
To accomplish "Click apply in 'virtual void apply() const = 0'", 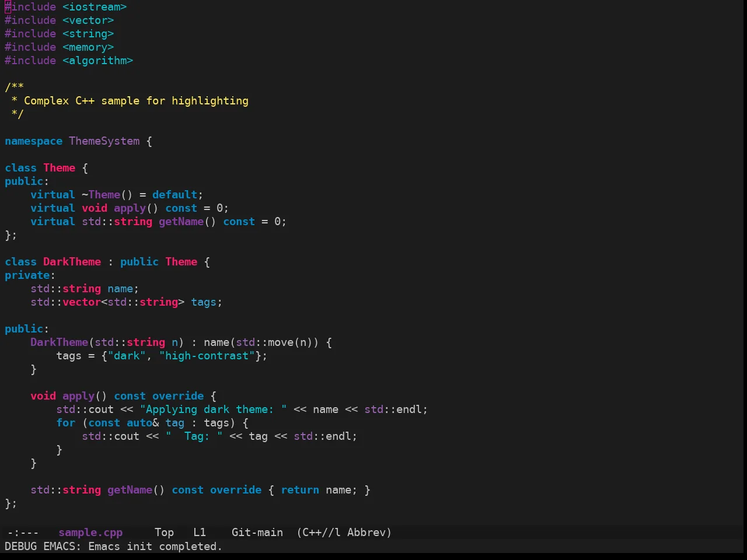I will [x=130, y=208].
